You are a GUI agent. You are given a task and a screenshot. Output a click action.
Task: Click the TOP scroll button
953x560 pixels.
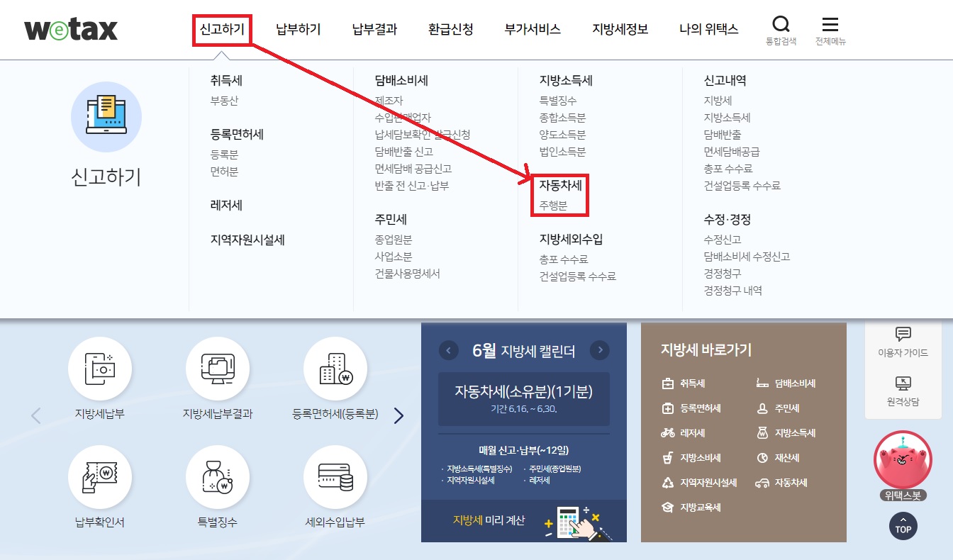tap(903, 526)
